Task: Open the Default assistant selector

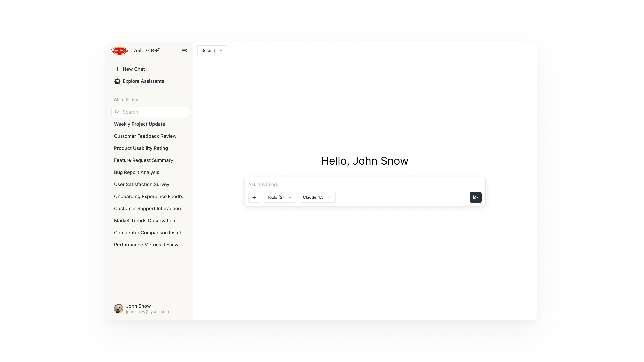Action: pos(212,50)
